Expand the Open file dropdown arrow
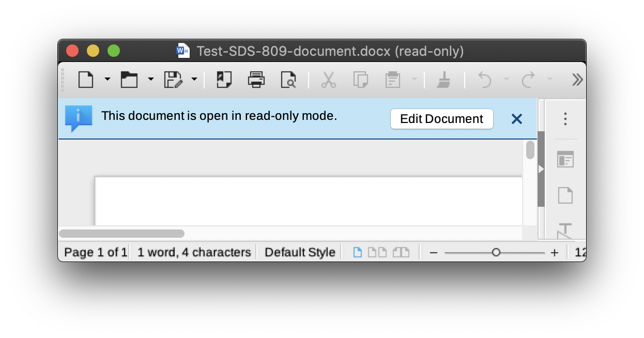The image size is (644, 338). pyautogui.click(x=151, y=79)
